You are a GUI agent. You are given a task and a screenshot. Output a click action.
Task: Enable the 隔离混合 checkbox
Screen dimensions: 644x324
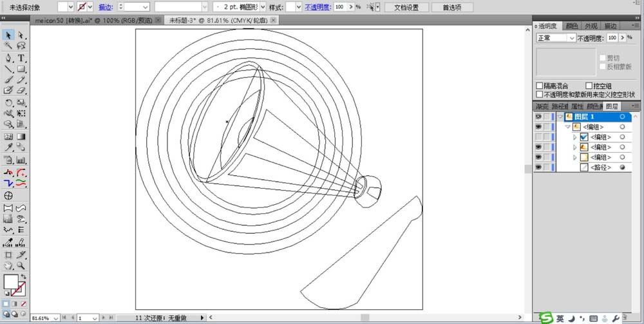pos(540,86)
